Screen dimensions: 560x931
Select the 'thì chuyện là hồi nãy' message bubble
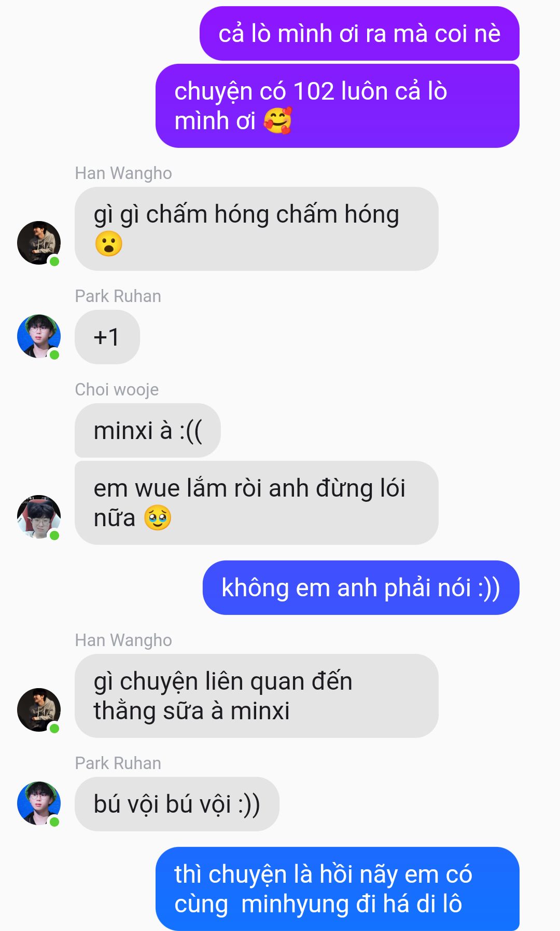(338, 889)
